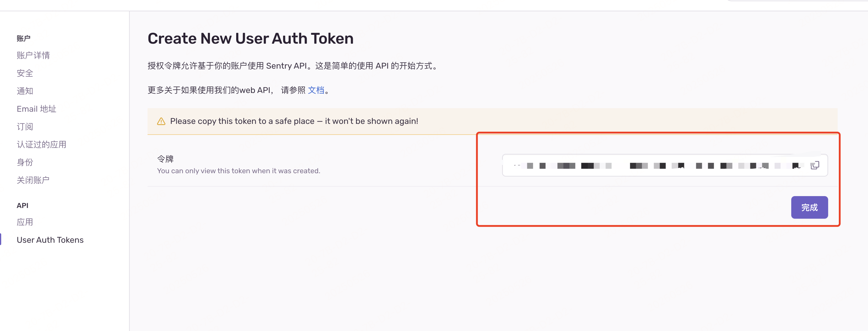Click the 令牌 label
Viewport: 868px width, 331px height.
tap(165, 159)
